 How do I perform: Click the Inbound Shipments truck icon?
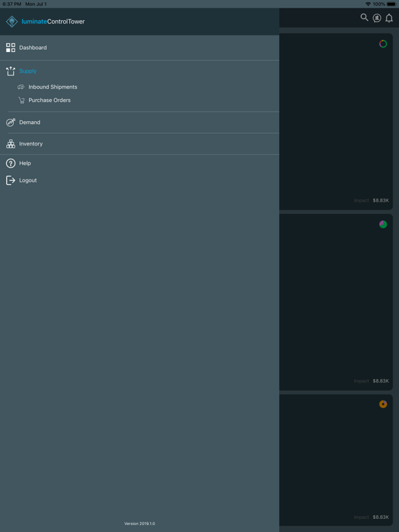(21, 87)
